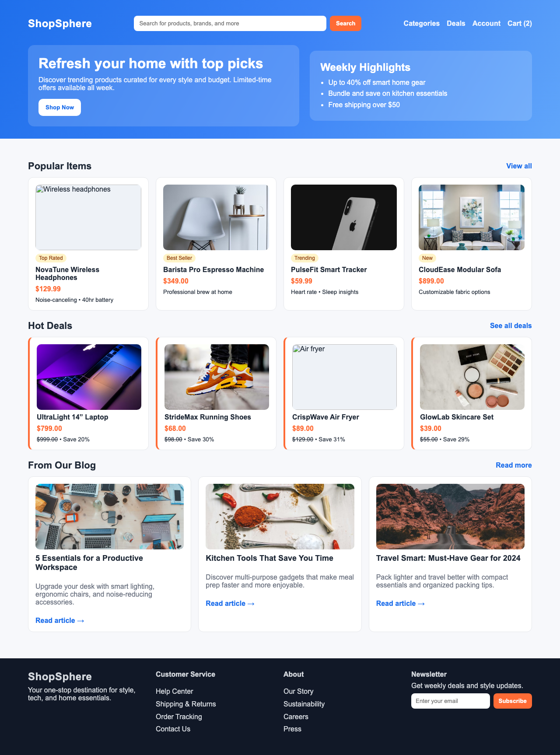Click Kitchen Tools That Save You Time title

[x=269, y=558]
